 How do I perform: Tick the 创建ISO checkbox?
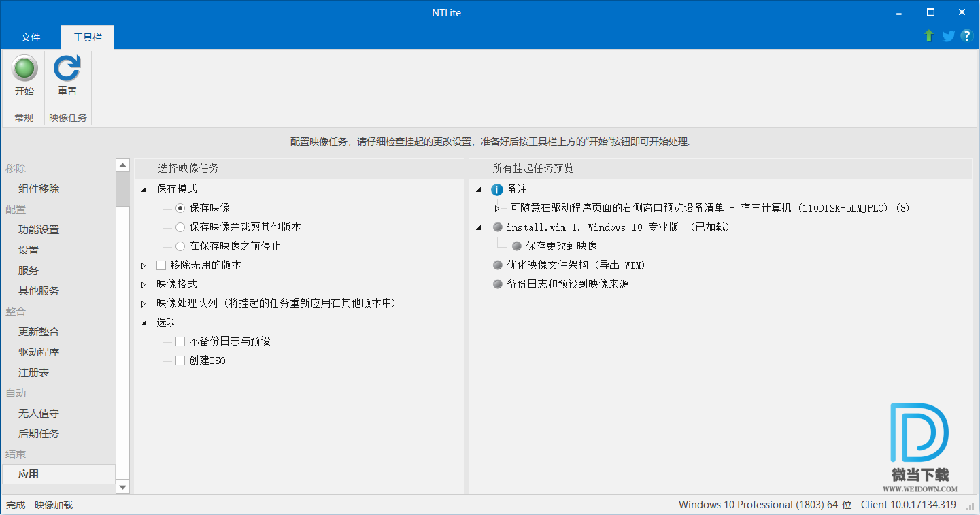click(180, 361)
